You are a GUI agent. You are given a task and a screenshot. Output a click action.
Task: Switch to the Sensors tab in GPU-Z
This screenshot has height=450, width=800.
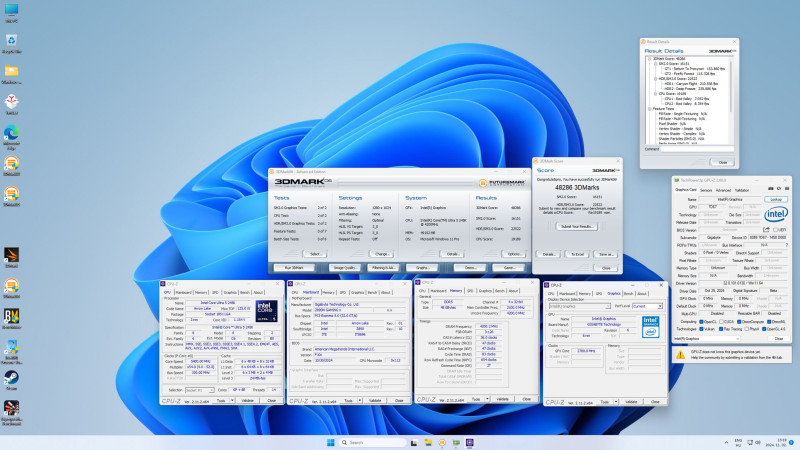click(x=706, y=190)
